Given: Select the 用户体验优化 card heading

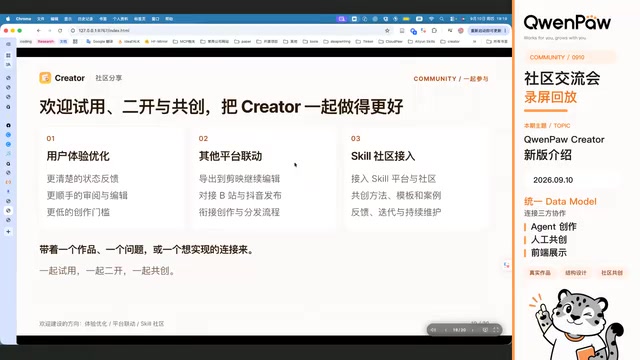Looking at the screenshot, I should click(78, 156).
